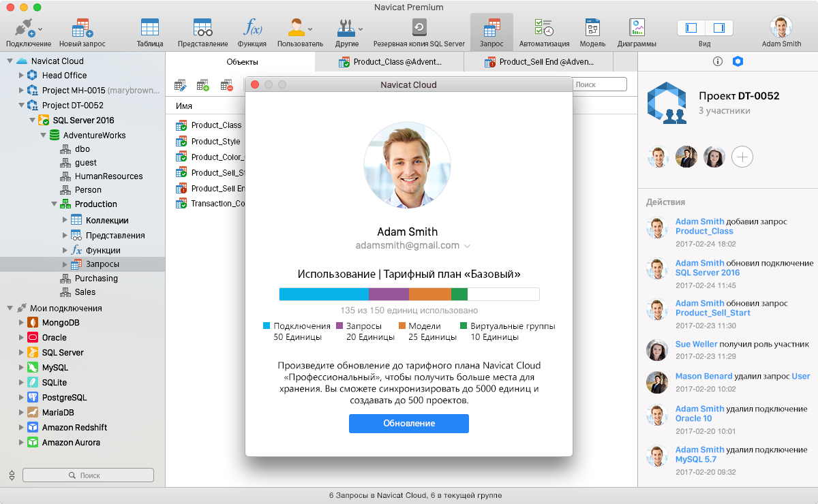Select the PostgreSQL connection
The height and width of the screenshot is (504, 818).
pyautogui.click(x=64, y=398)
